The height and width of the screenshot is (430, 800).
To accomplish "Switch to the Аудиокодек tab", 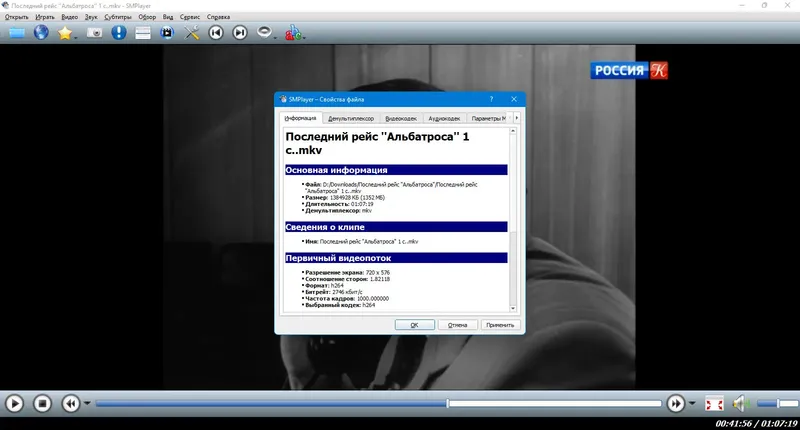I will [444, 118].
